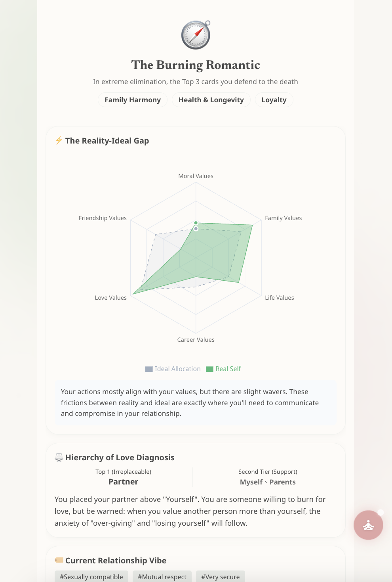Click the Love Values axis label

pos(111,298)
